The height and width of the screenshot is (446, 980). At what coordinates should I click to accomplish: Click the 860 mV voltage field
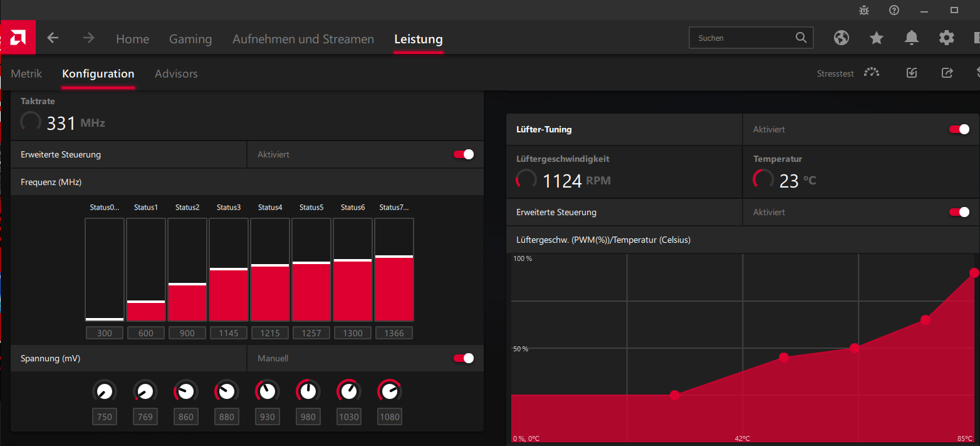[x=186, y=417]
